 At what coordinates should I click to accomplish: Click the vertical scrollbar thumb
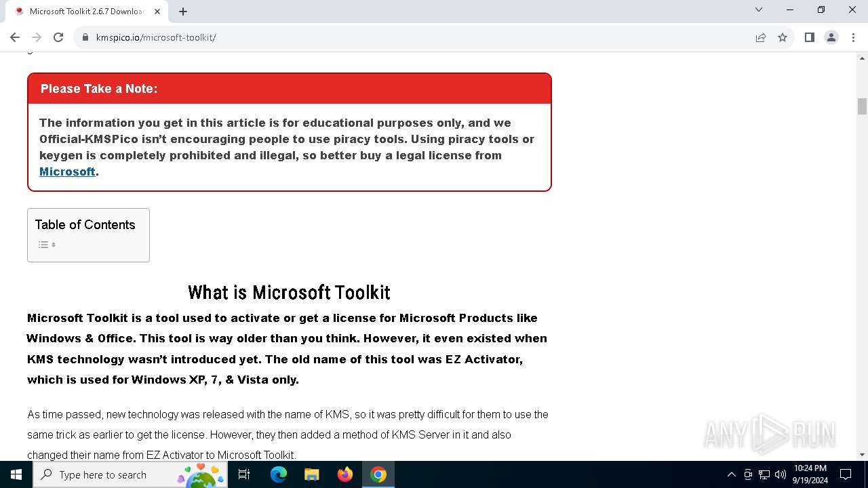point(862,106)
